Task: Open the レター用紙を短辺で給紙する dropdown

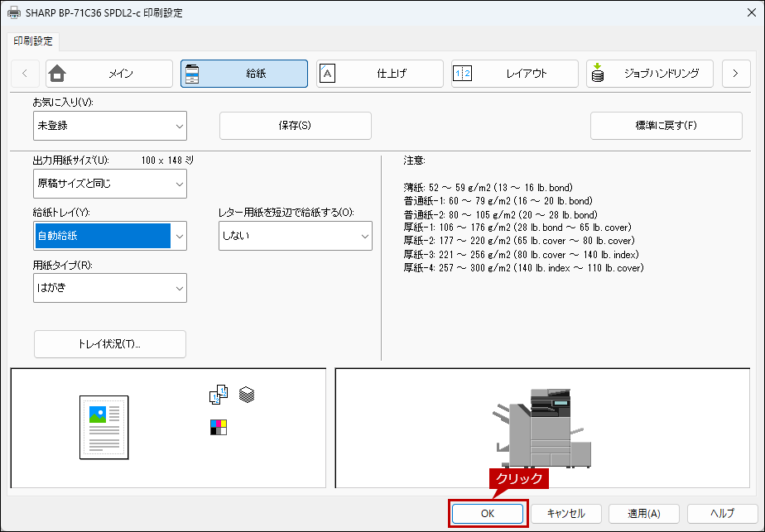Action: [295, 236]
